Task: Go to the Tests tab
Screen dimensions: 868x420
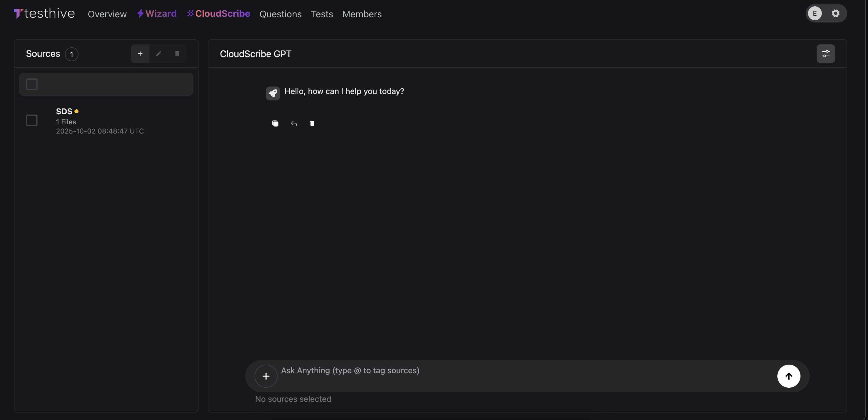Action: [322, 14]
